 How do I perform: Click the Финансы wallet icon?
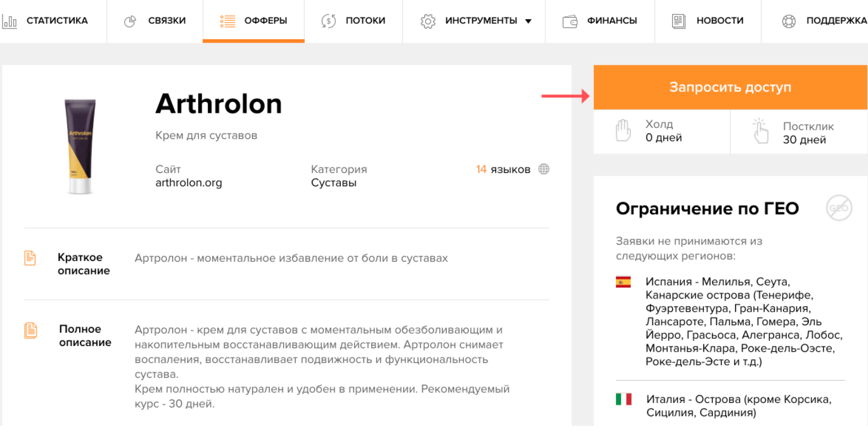click(570, 22)
